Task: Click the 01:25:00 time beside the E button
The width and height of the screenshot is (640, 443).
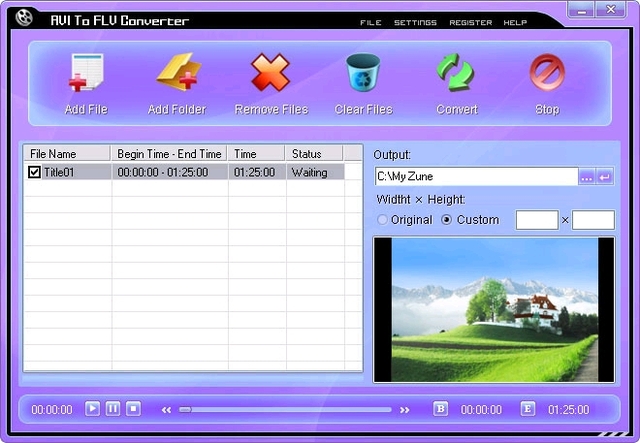Action: point(569,410)
